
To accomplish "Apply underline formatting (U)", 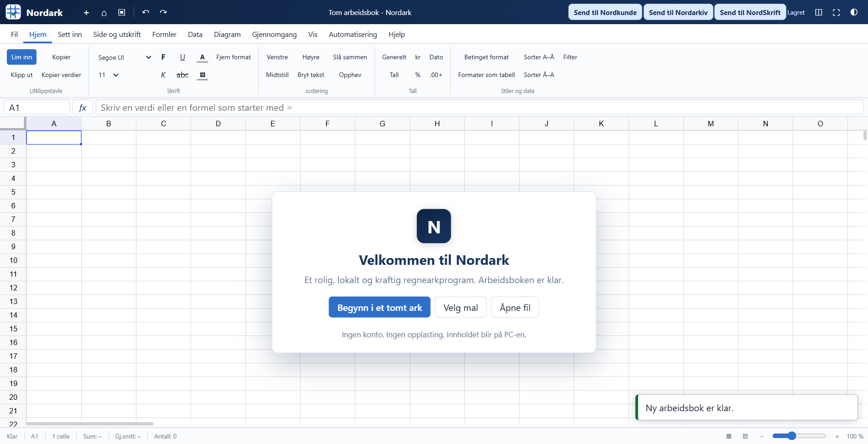I will [182, 57].
